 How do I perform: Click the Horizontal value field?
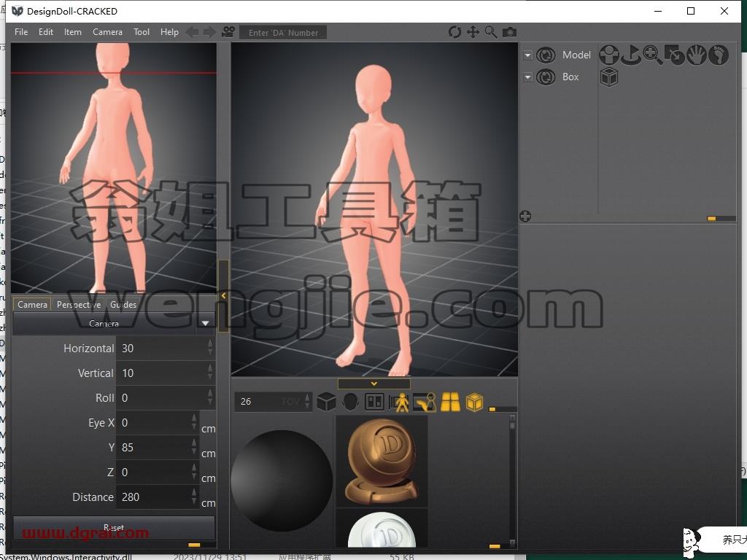tap(161, 348)
